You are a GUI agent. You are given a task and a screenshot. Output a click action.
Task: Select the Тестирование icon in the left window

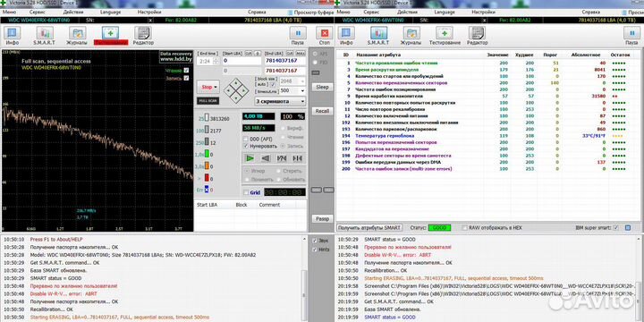[x=111, y=34]
